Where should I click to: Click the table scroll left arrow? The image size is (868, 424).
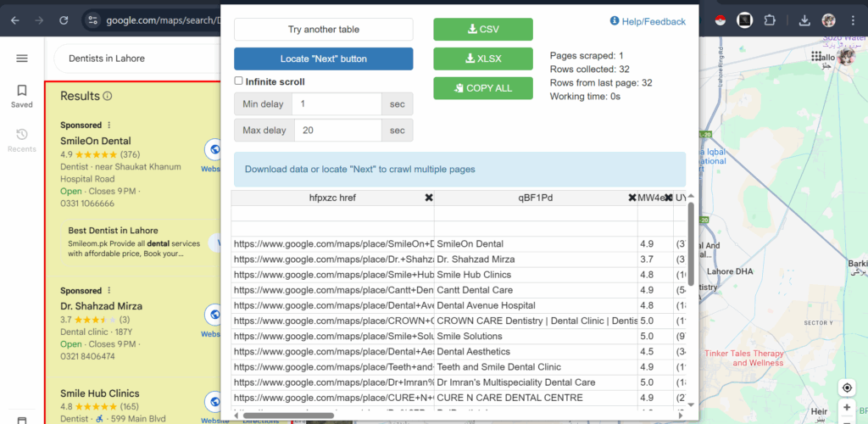pos(236,416)
